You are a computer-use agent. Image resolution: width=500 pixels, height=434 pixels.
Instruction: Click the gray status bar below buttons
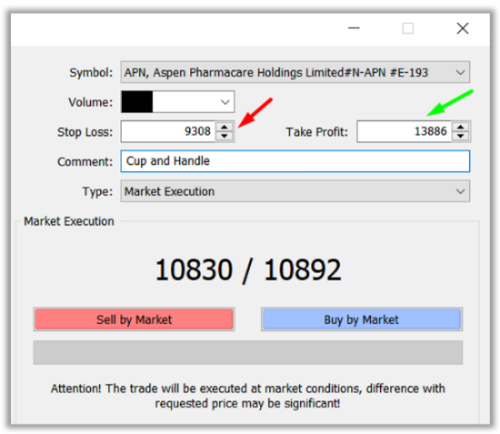(x=248, y=352)
